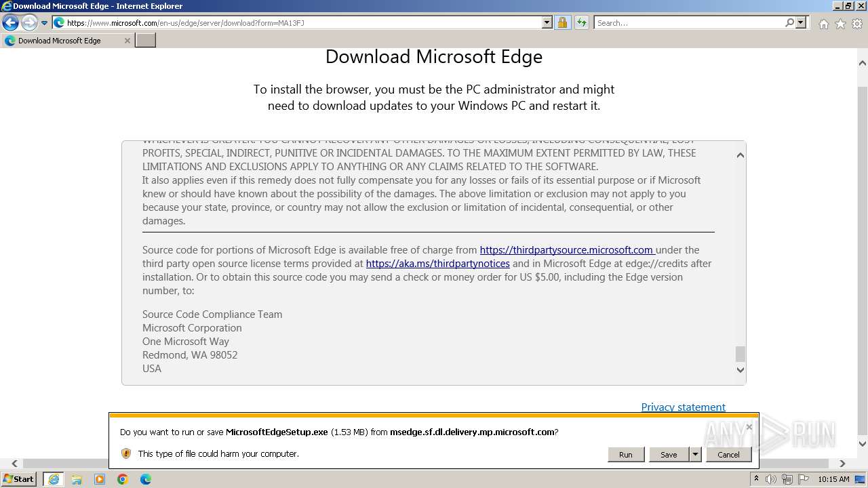Close the Download Microsoft Edge tab
The image size is (868, 488).
[x=127, y=41]
